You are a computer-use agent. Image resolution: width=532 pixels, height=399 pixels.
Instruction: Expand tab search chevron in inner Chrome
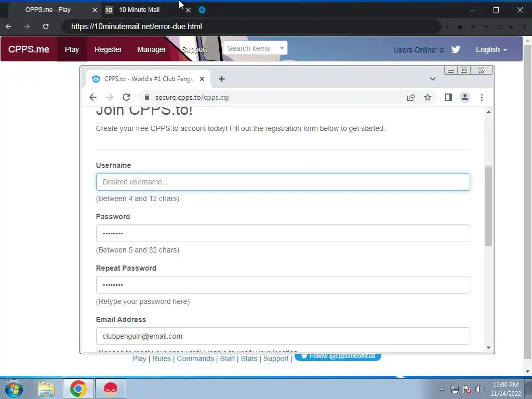[433, 79]
